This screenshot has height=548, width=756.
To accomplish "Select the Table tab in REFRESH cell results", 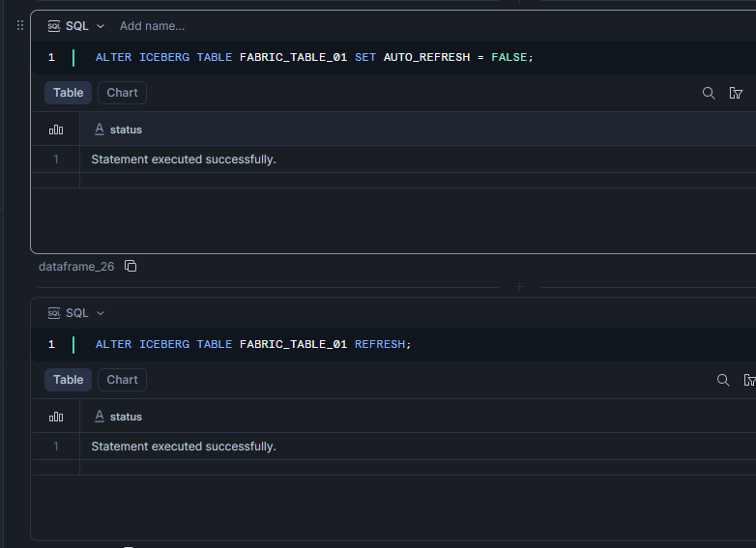I will click(68, 380).
